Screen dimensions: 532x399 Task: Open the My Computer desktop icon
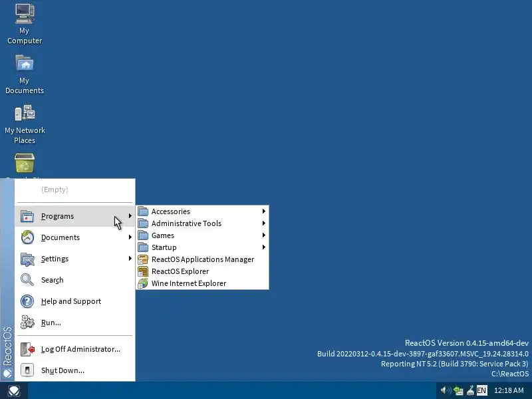coord(25,24)
